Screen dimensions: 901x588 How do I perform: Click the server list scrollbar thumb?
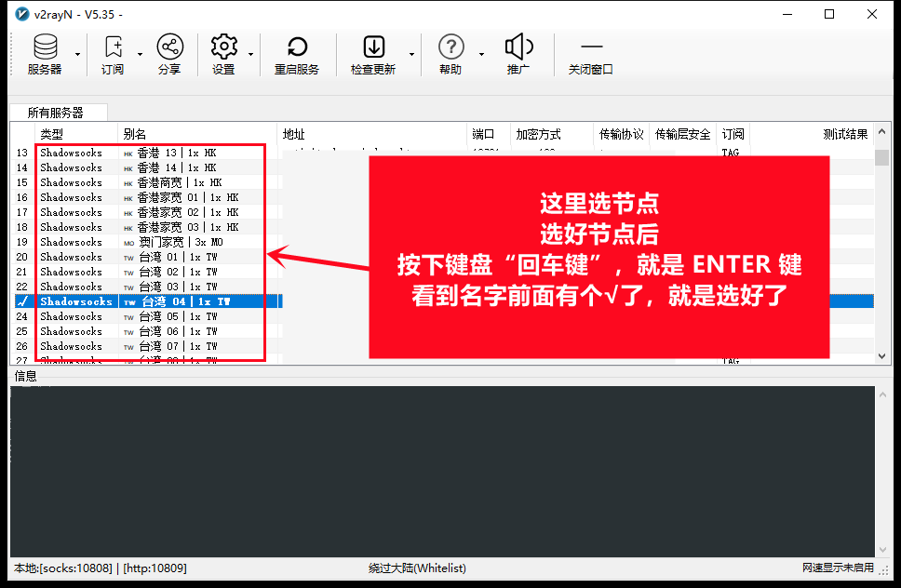click(x=882, y=156)
